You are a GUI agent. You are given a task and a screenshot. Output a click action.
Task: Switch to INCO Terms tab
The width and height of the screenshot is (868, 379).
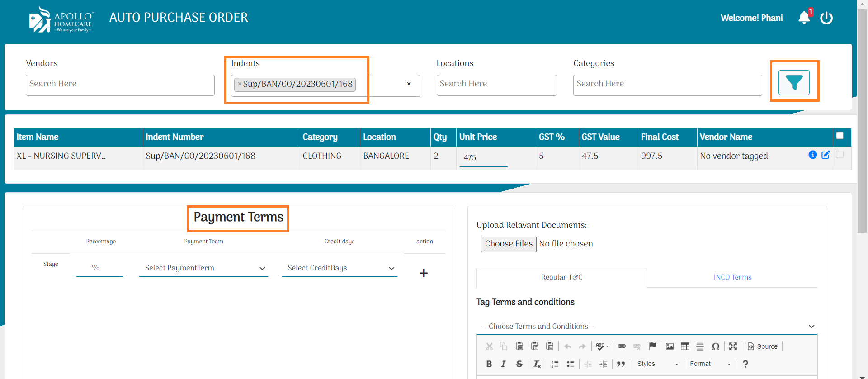click(x=732, y=277)
